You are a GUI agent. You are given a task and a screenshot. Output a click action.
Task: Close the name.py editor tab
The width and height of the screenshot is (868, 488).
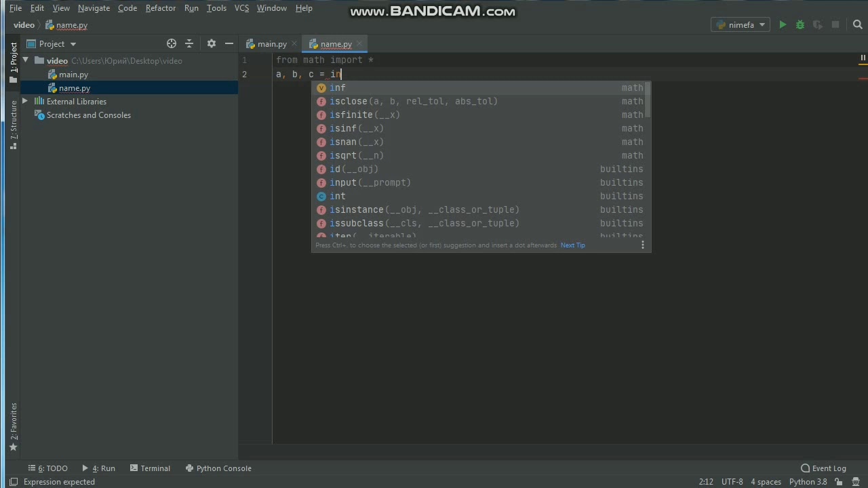click(359, 44)
